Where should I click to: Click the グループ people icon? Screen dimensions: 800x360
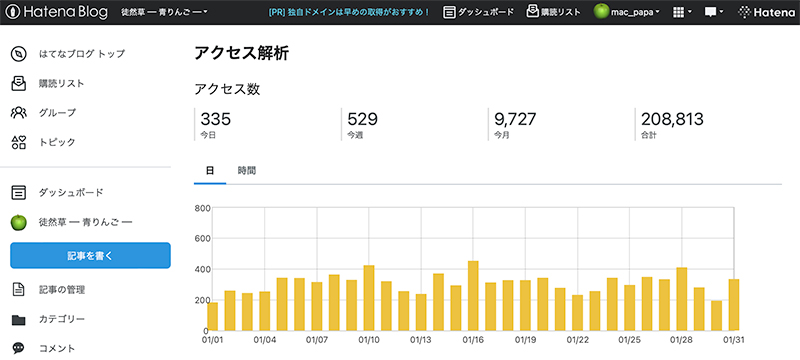tap(18, 113)
